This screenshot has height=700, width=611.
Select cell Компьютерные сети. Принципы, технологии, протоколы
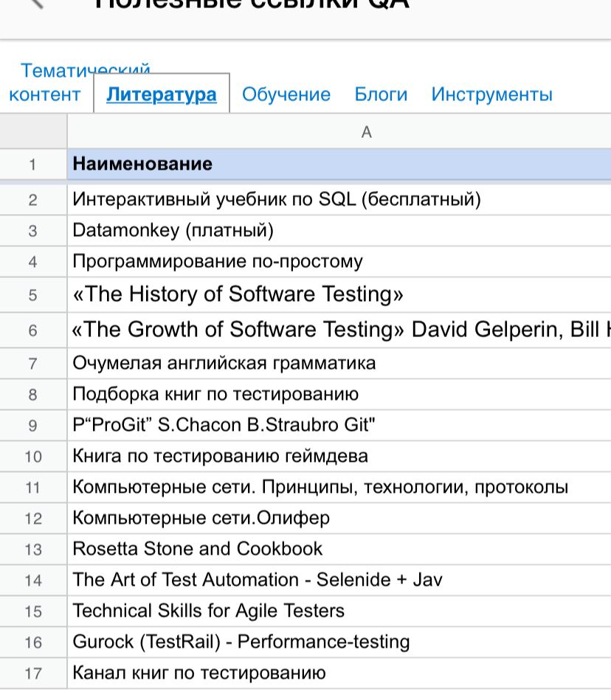click(339, 487)
